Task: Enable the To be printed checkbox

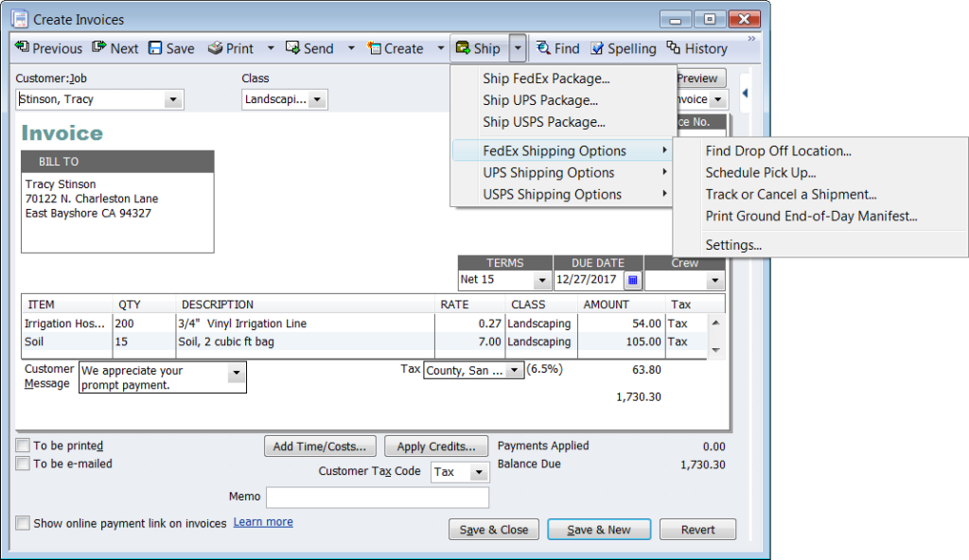Action: pos(23,446)
